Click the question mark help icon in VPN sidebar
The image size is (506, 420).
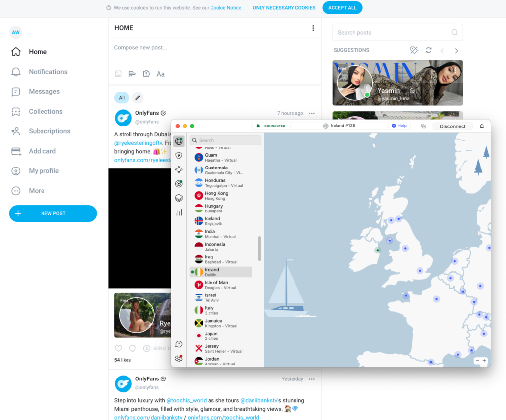(x=179, y=344)
